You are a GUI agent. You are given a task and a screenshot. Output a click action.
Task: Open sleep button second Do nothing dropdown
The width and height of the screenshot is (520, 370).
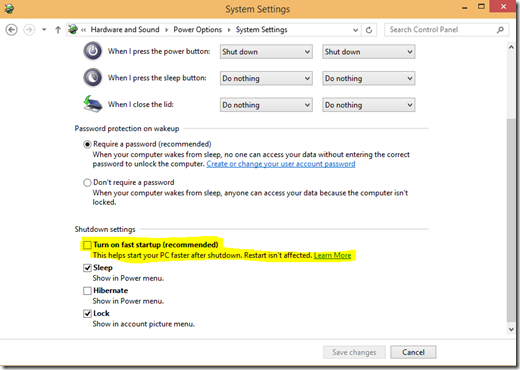click(368, 78)
